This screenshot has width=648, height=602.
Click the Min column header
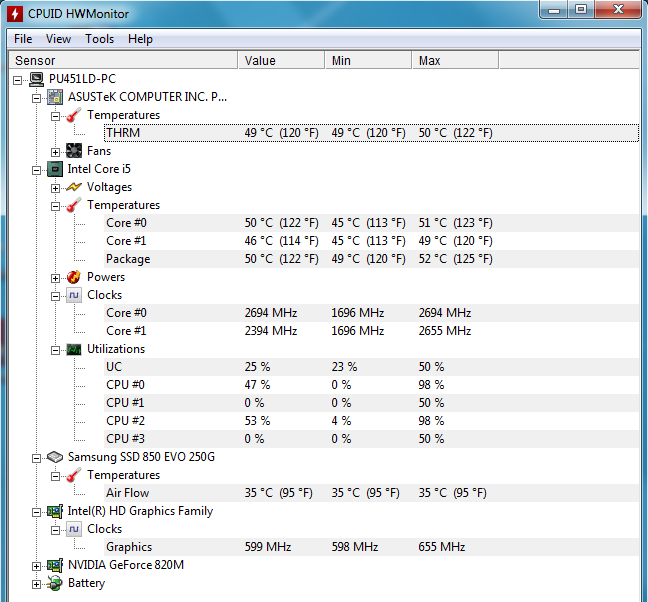click(x=369, y=60)
